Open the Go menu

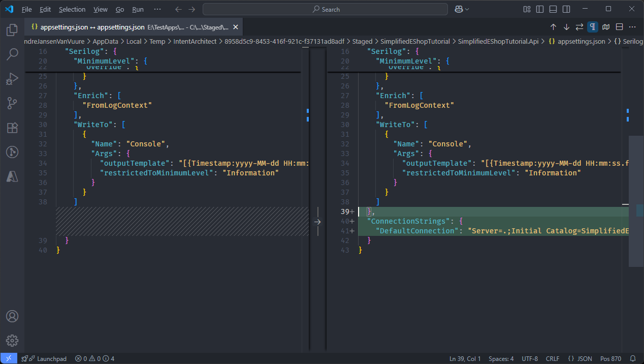(120, 9)
